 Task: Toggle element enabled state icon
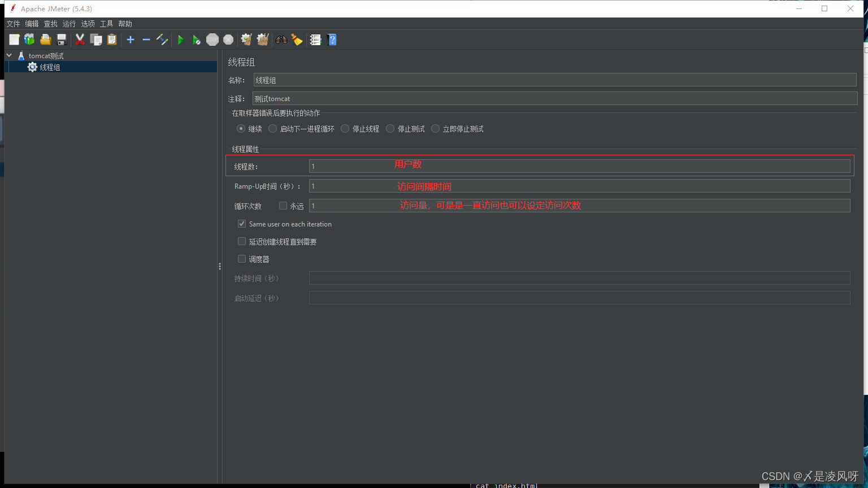pos(162,40)
